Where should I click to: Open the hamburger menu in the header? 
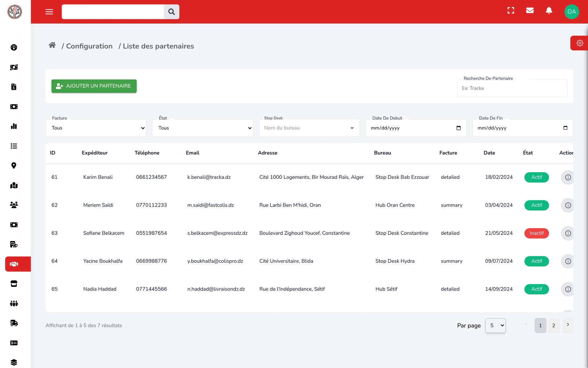click(49, 12)
